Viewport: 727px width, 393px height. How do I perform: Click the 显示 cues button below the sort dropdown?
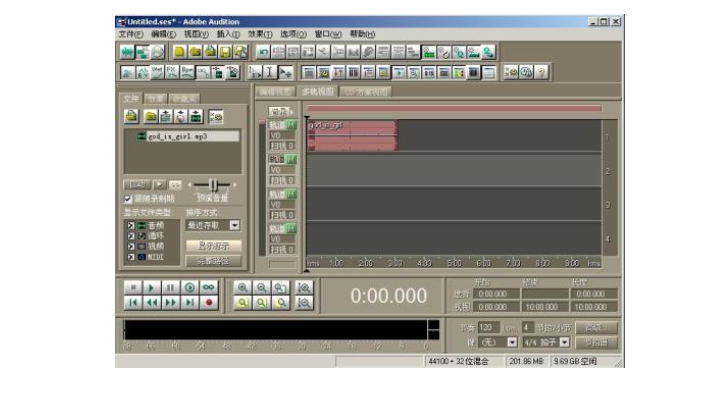(213, 246)
